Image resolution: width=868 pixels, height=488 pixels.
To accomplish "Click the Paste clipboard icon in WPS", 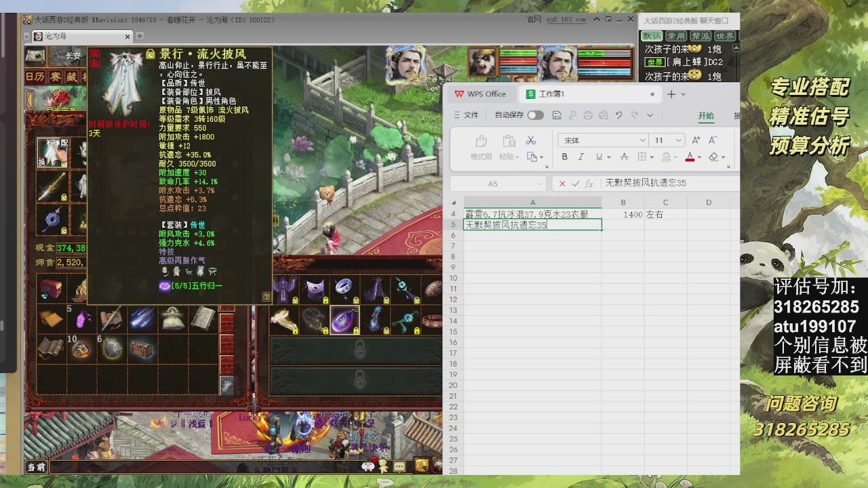I will tap(509, 141).
